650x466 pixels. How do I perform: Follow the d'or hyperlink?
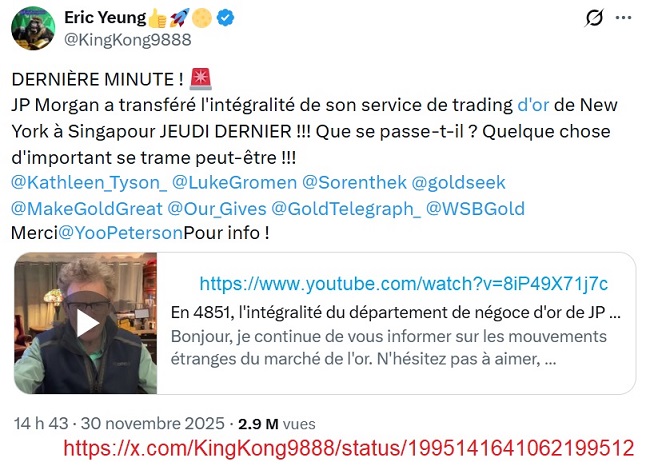[533, 105]
